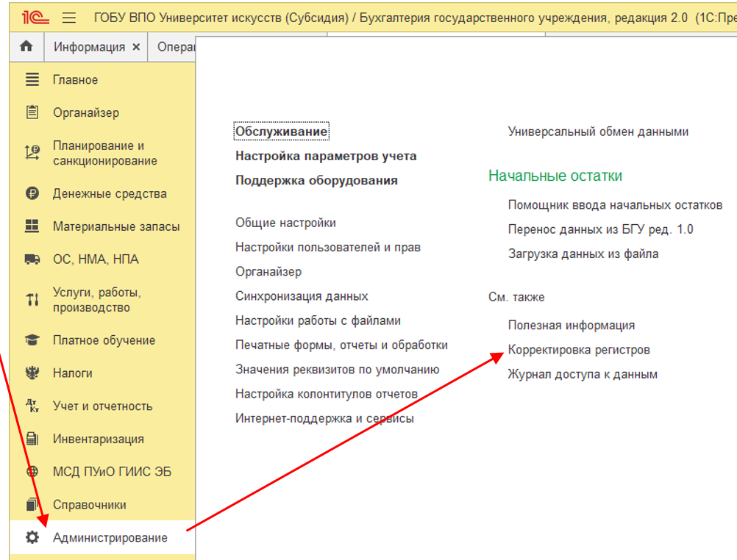Open the Налоги section
Image resolution: width=737 pixels, height=560 pixels.
click(x=72, y=373)
